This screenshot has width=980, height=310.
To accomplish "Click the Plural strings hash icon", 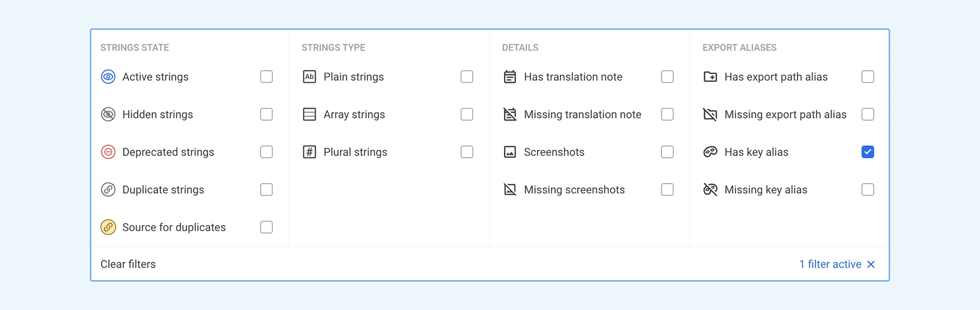I will pos(309,152).
